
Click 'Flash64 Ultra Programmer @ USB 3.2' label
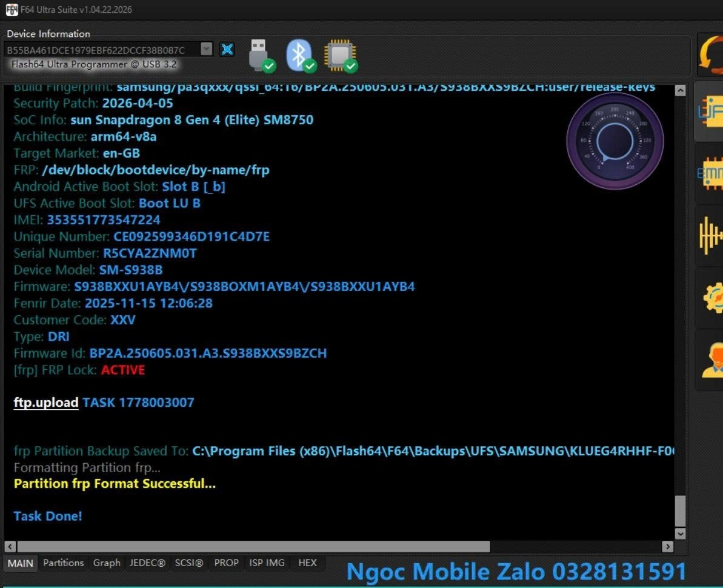point(93,64)
